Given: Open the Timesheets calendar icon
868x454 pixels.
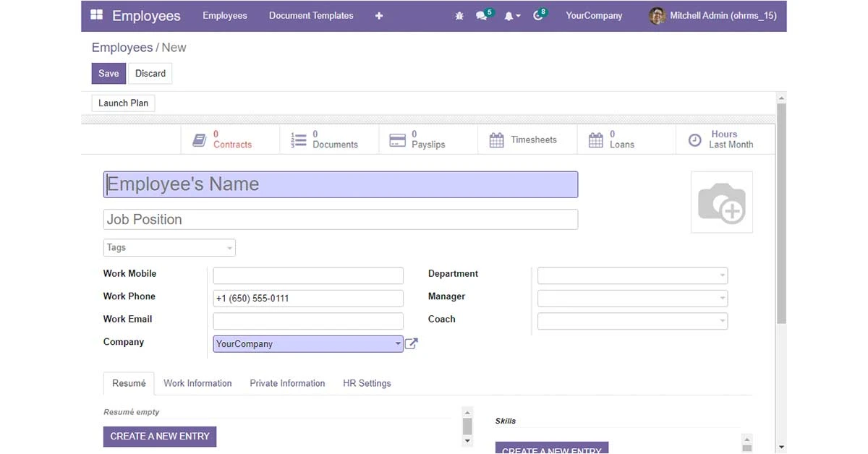Looking at the screenshot, I should (497, 139).
